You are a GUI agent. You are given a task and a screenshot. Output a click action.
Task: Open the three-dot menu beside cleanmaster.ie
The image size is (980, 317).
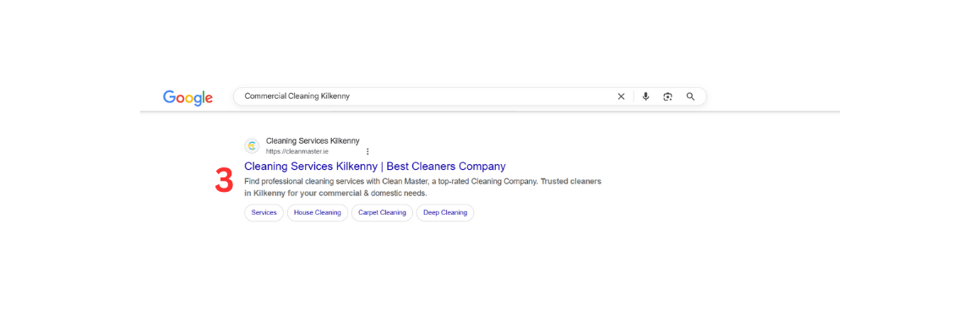coord(367,151)
